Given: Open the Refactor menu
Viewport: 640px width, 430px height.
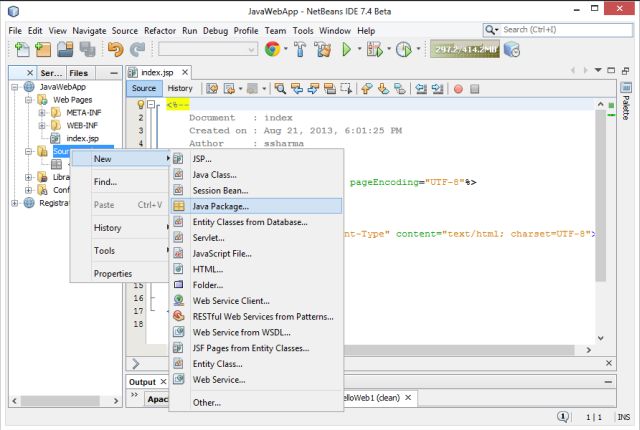Looking at the screenshot, I should 160,31.
